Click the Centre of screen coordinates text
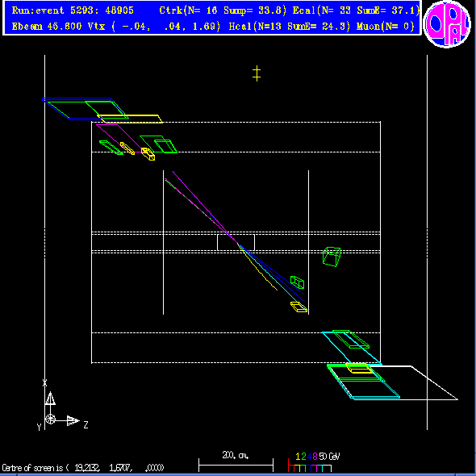This screenshot has height=476, width=476. (x=82, y=468)
